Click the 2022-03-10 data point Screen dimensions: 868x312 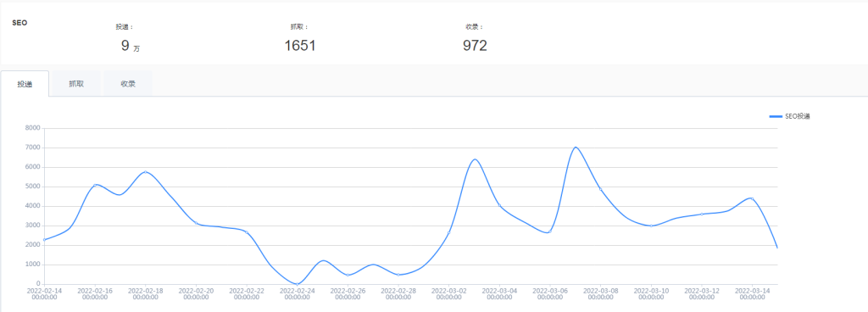click(x=651, y=226)
